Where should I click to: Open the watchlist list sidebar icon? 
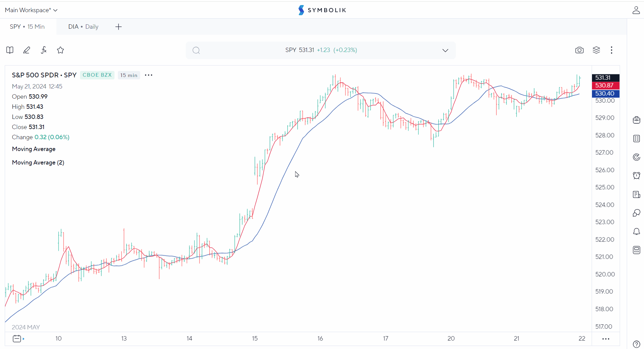pos(637,139)
